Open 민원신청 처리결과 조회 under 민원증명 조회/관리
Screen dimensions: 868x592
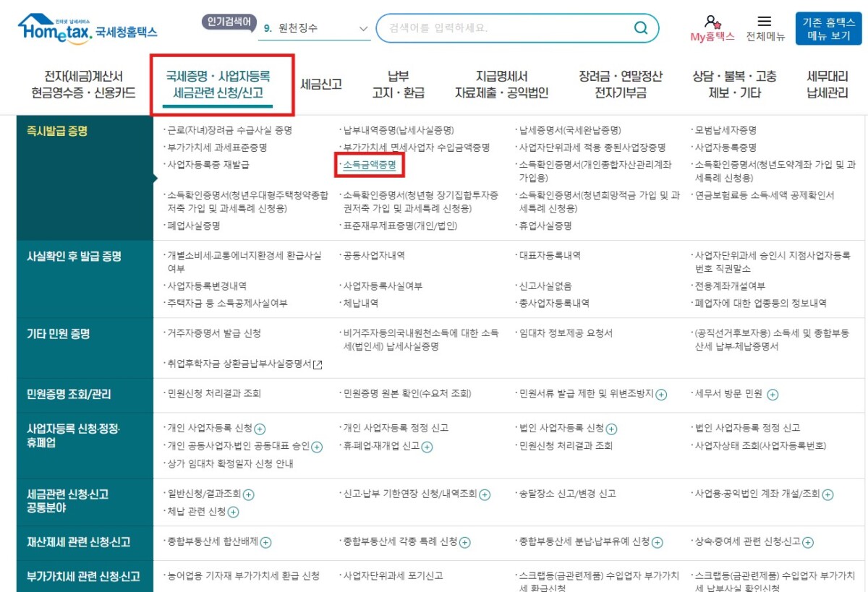tap(214, 394)
